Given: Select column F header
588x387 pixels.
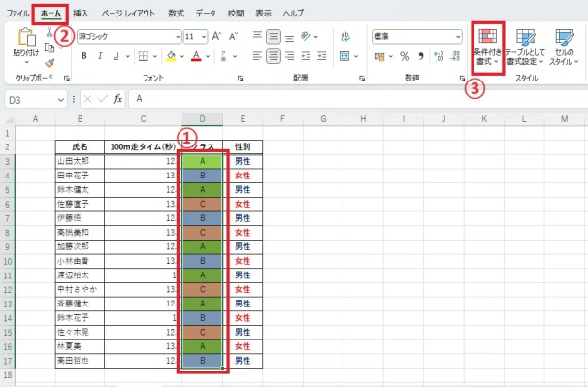Looking at the screenshot, I should 282,119.
